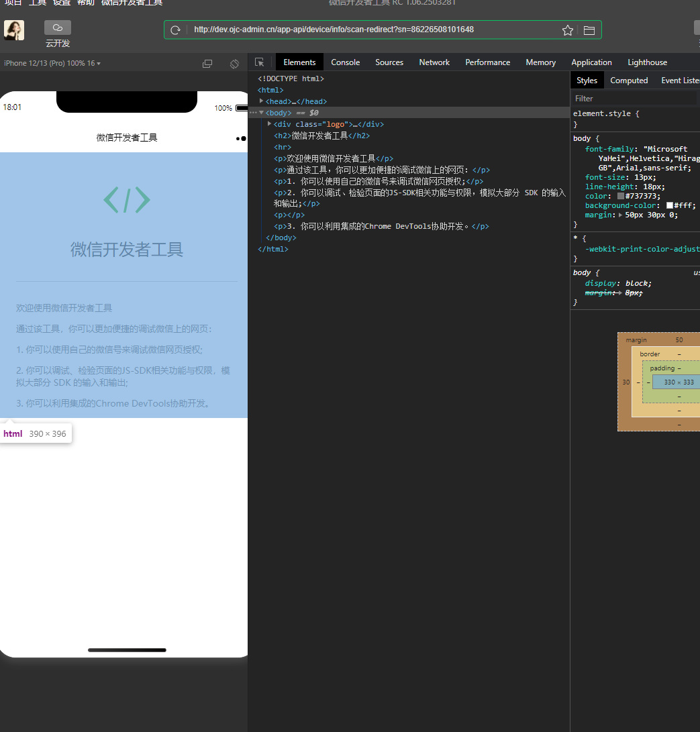Reload the page with the refresh icon
Image resolution: width=700 pixels, height=732 pixels.
click(x=176, y=30)
